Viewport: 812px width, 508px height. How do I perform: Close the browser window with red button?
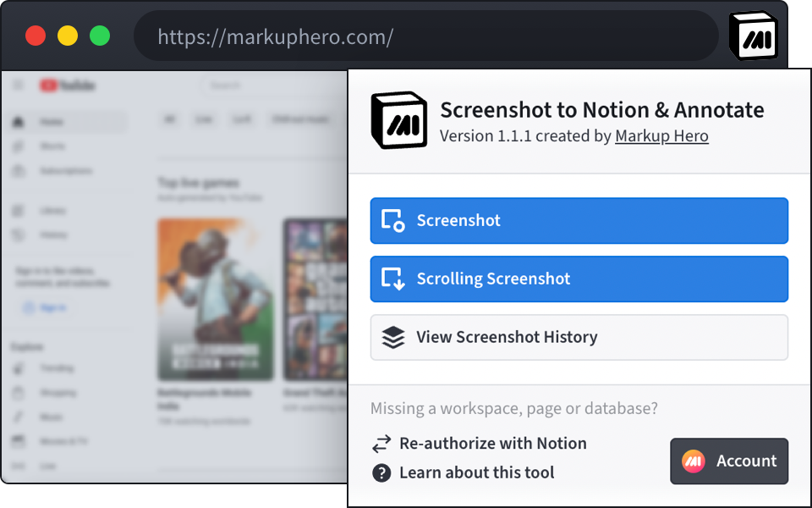tap(36, 36)
